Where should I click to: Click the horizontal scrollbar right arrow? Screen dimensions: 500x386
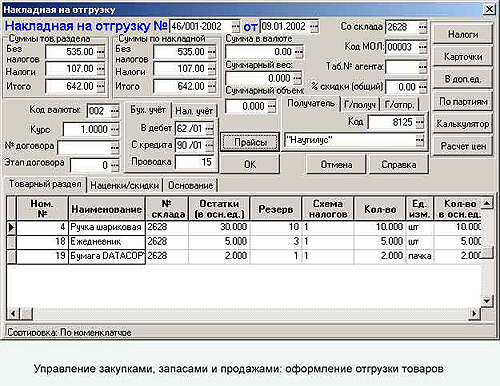click(474, 313)
